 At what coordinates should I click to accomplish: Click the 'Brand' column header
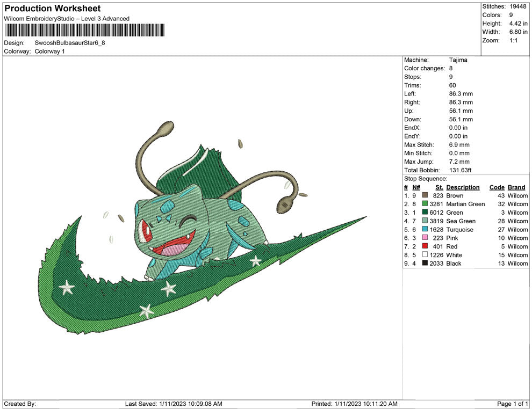(x=516, y=187)
